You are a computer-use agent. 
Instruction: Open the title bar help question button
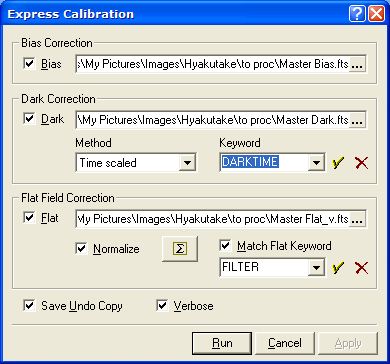(x=357, y=14)
